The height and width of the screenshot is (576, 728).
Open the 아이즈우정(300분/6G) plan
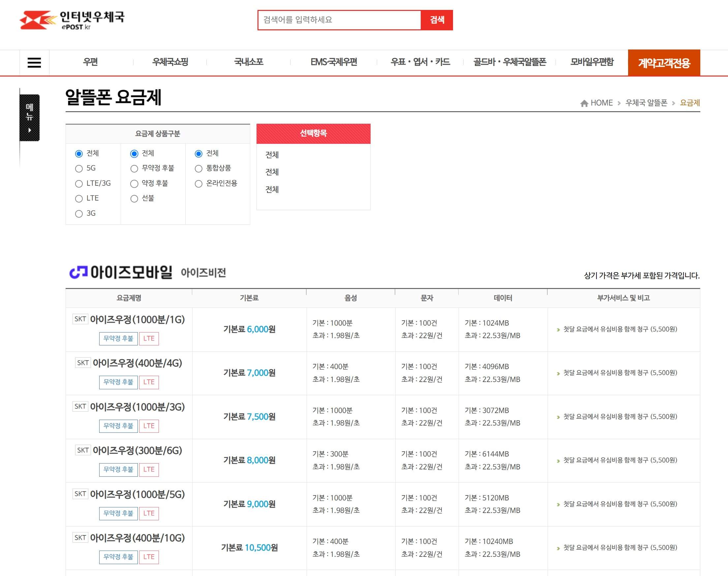tap(137, 451)
